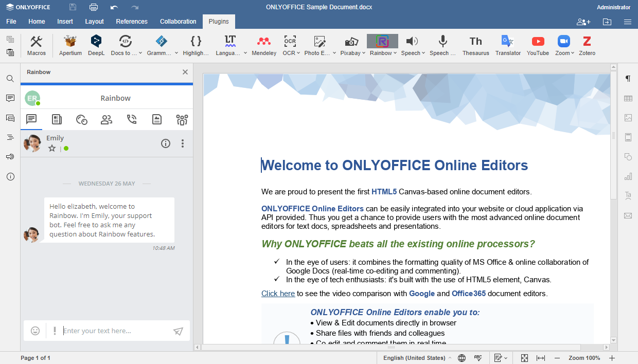Open Rainbow telephony call log tab
This screenshot has width=638, height=364.
tap(132, 119)
